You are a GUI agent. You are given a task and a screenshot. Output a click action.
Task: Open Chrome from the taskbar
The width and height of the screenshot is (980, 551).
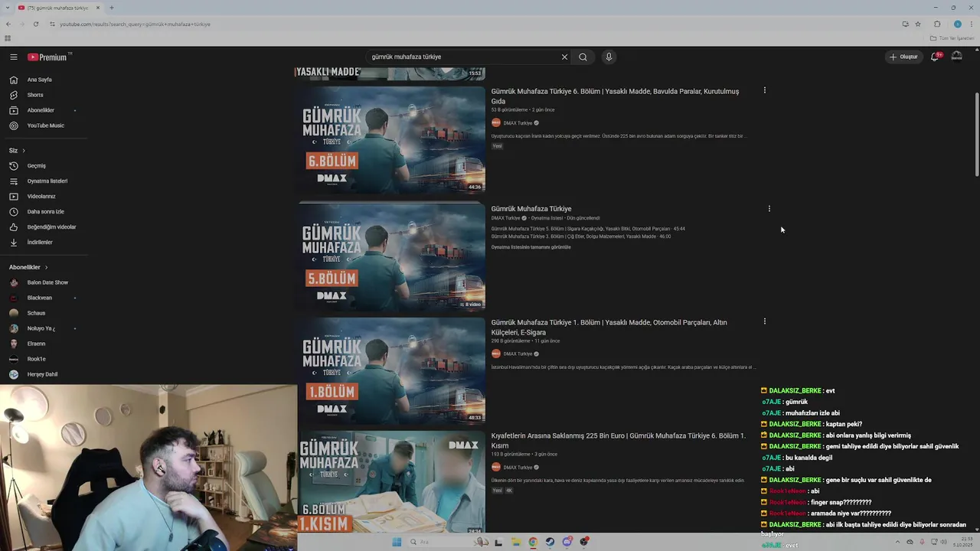(x=533, y=542)
